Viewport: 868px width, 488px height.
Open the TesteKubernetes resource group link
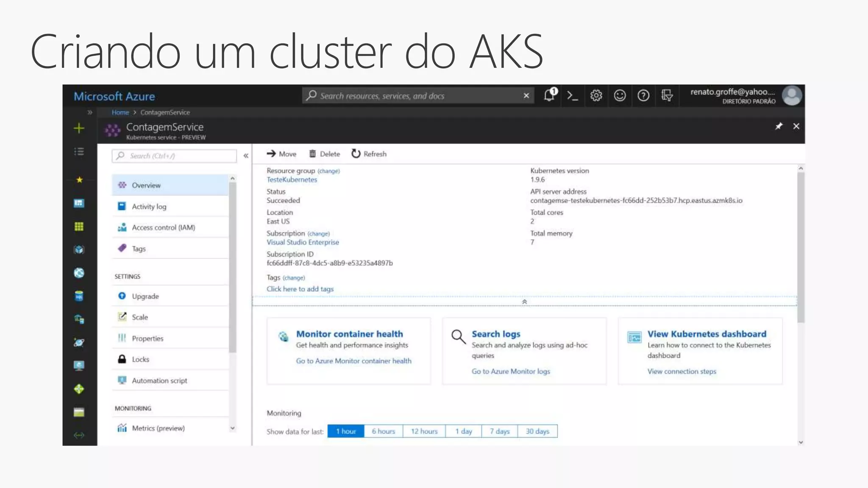coord(292,180)
